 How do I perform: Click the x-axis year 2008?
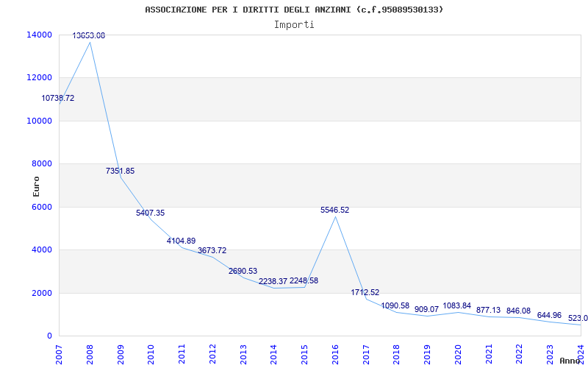click(90, 355)
